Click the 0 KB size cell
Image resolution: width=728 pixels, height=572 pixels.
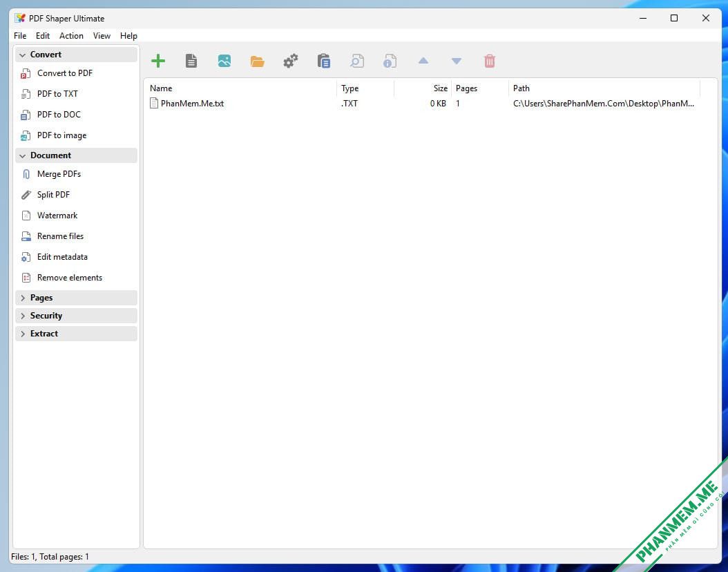tap(438, 103)
